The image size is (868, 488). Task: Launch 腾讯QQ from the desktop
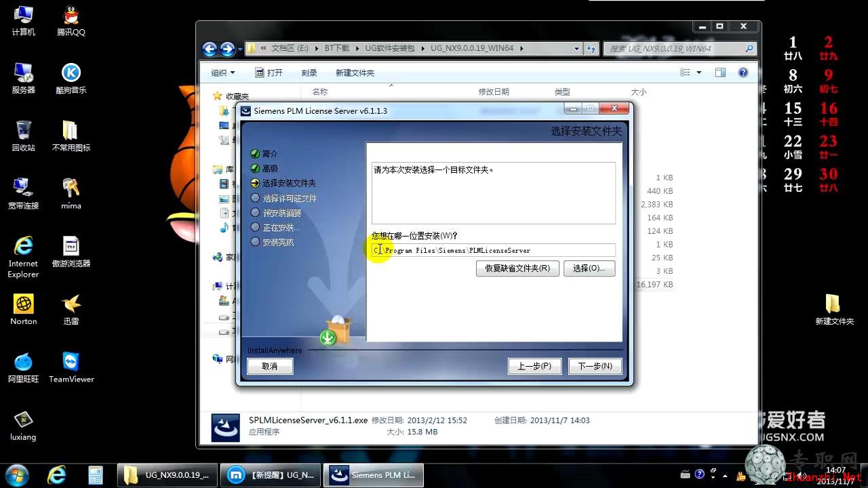tap(71, 20)
